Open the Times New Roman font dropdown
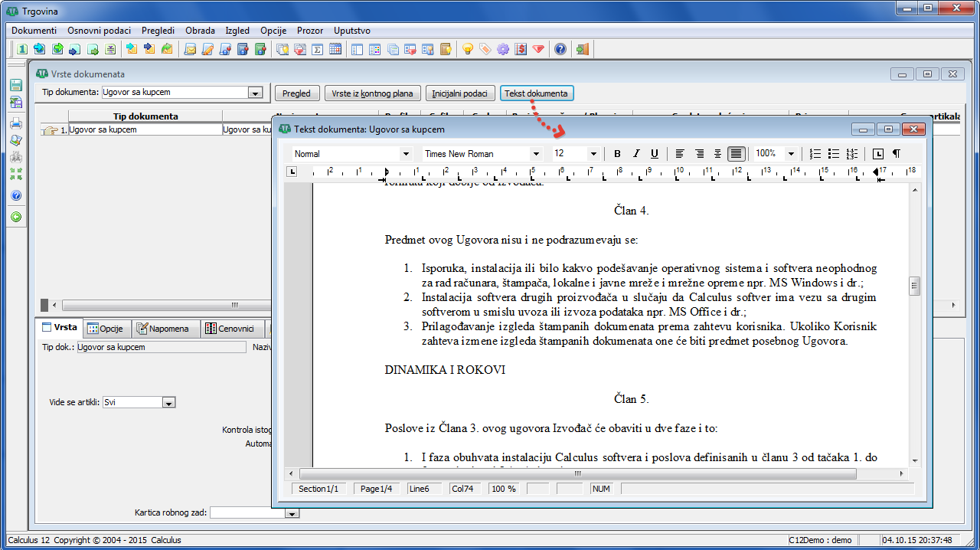Viewport: 980px width, 550px height. tap(536, 154)
